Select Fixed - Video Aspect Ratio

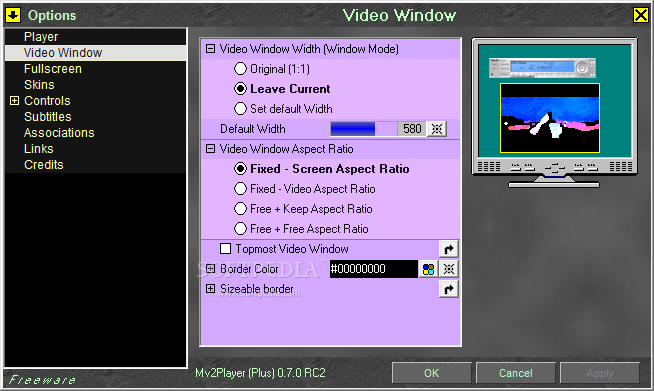point(240,189)
